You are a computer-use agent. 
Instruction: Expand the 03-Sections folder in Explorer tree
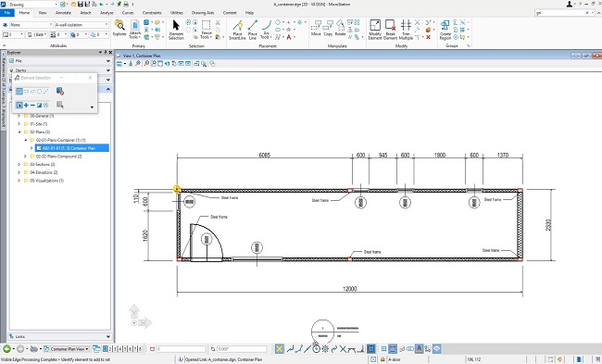click(x=19, y=164)
